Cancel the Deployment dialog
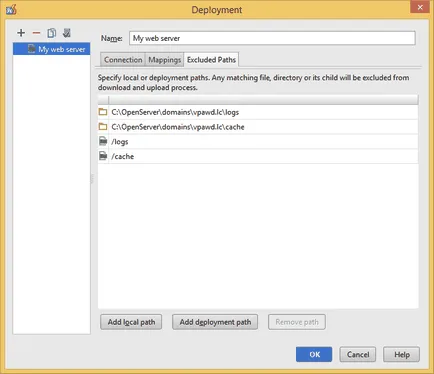Image resolution: width=434 pixels, height=374 pixels. coord(358,354)
